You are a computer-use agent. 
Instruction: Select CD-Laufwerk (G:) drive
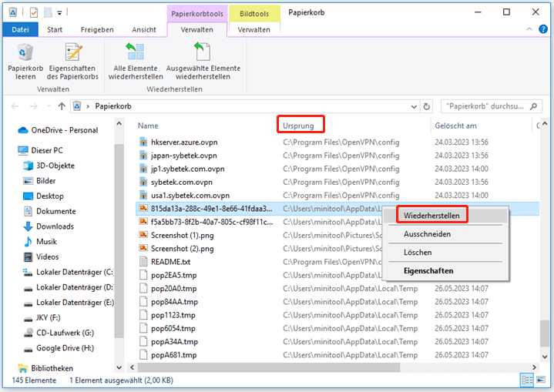point(59,333)
